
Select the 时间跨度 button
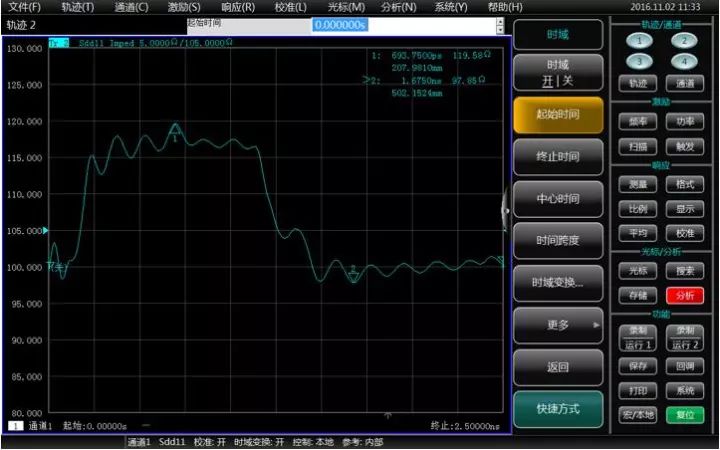[x=558, y=241]
